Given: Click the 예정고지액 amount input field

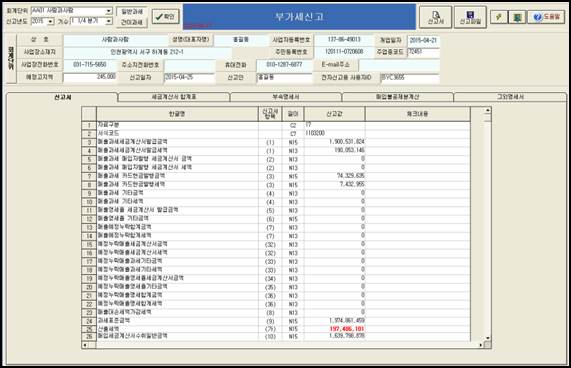Looking at the screenshot, I should pyautogui.click(x=90, y=77).
